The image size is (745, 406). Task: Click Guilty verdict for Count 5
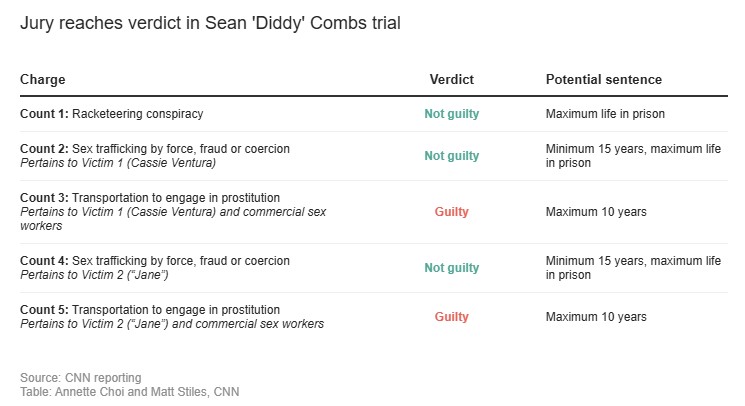point(451,317)
